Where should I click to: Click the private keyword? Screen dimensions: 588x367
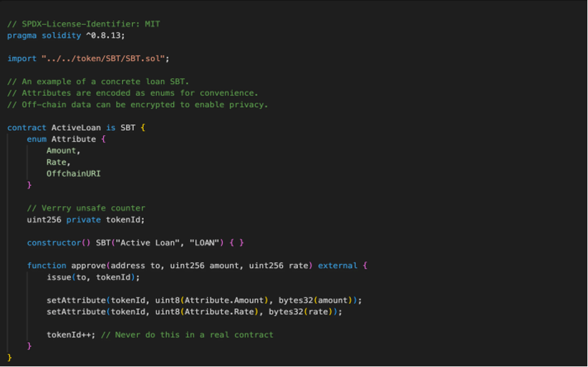point(83,219)
